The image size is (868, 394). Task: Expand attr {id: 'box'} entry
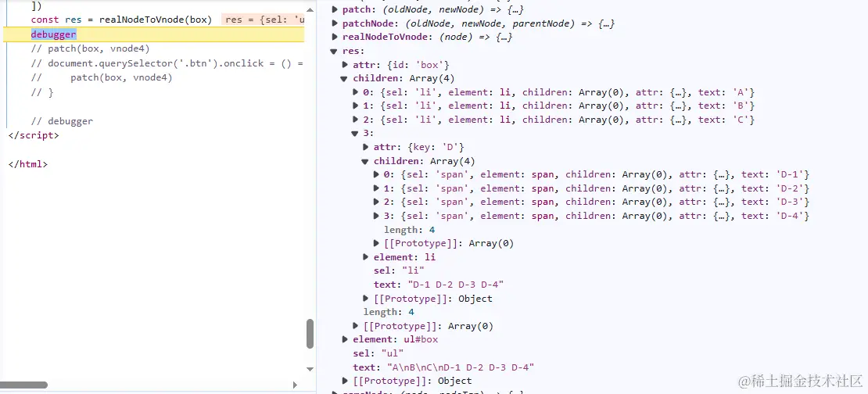[345, 66]
